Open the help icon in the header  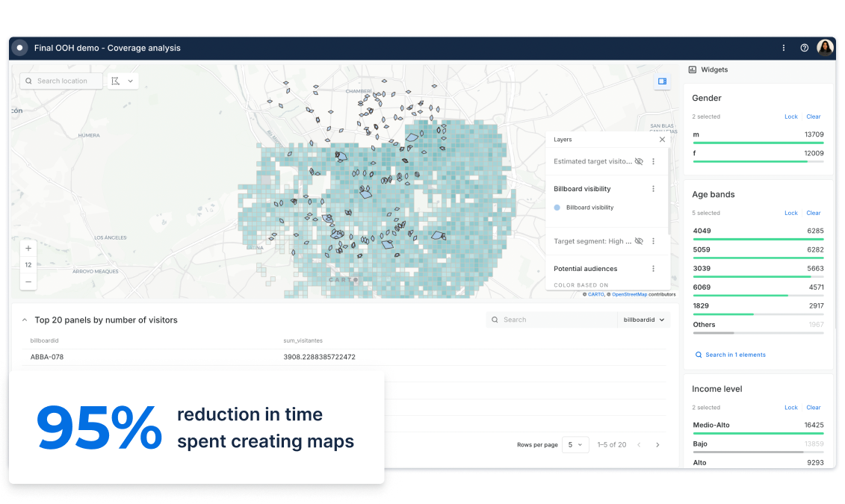pos(804,47)
